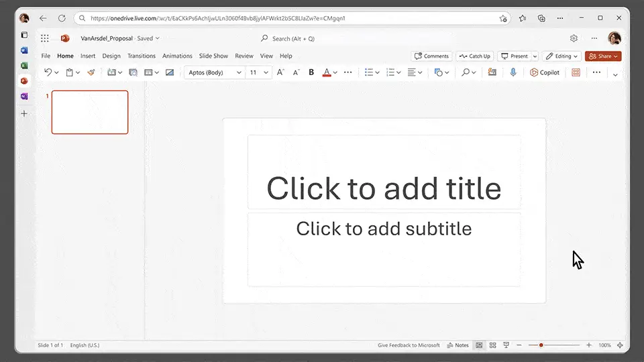Toggle Bold formatting
The width and height of the screenshot is (644, 362).
click(x=311, y=72)
